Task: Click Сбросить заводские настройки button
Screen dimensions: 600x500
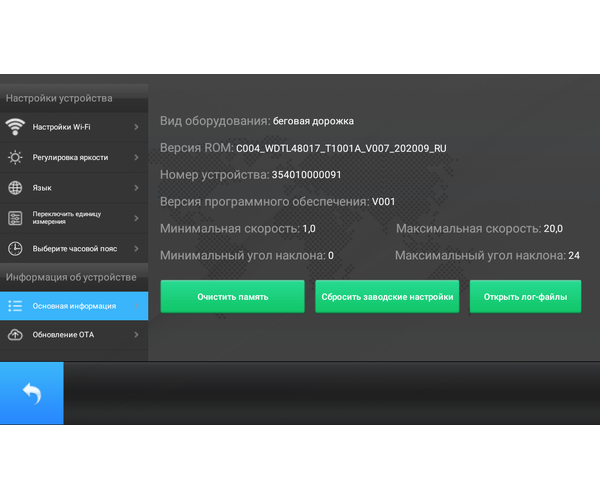Action: [x=387, y=297]
